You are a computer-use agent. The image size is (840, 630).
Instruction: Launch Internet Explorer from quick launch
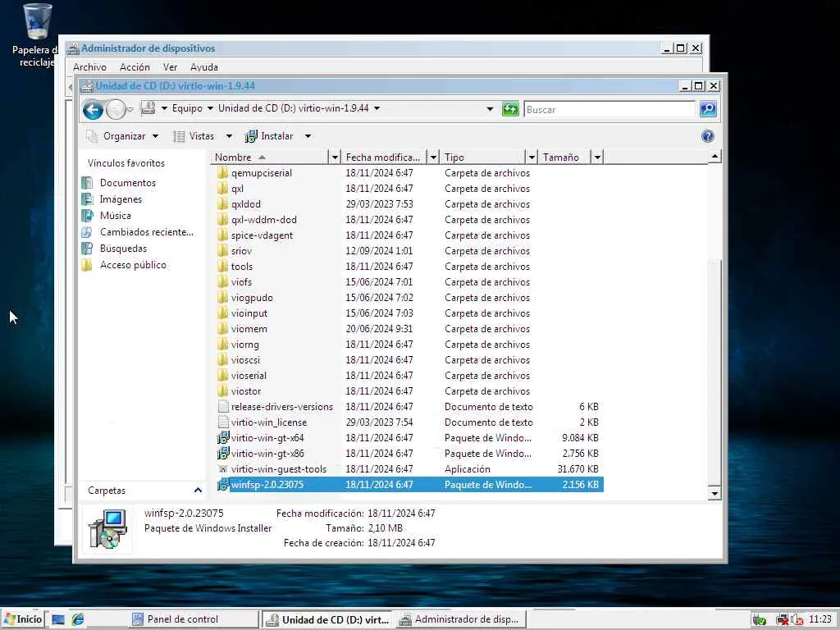click(78, 620)
